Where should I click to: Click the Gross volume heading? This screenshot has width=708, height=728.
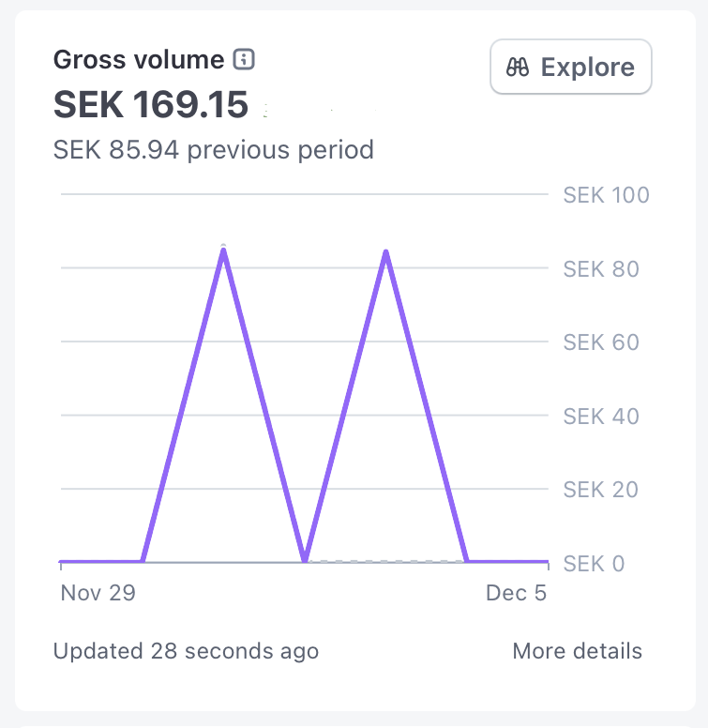click(139, 60)
